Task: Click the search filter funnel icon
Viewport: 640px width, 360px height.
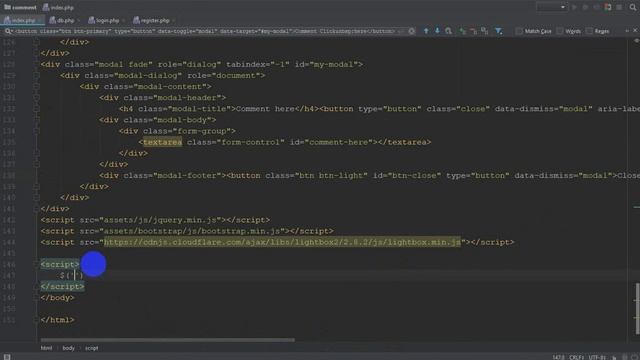Action: tap(498, 31)
